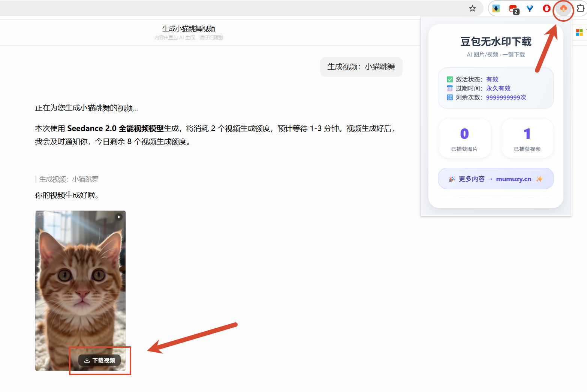Open the cat video thumbnail

coord(80,291)
